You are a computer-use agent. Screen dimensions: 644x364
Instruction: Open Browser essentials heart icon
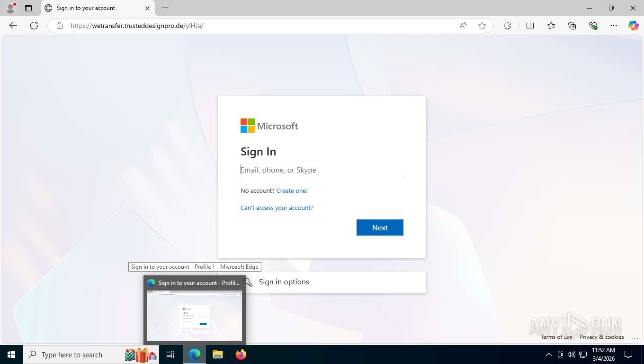coord(593,26)
